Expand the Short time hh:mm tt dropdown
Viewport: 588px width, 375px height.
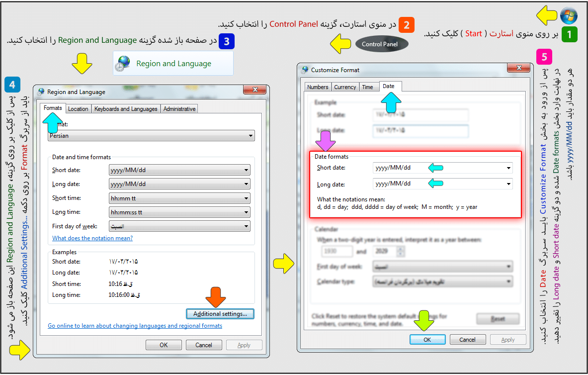coord(179,198)
